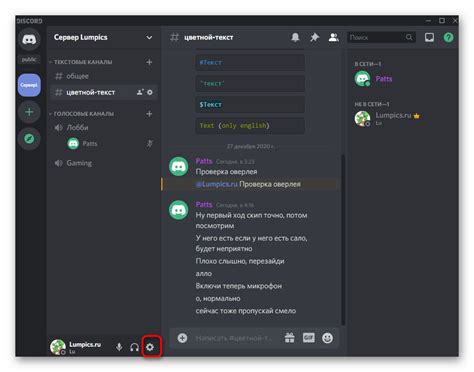Viewport: 474px width, 372px height.
Task: Select the public server icon
Action: (x=29, y=60)
